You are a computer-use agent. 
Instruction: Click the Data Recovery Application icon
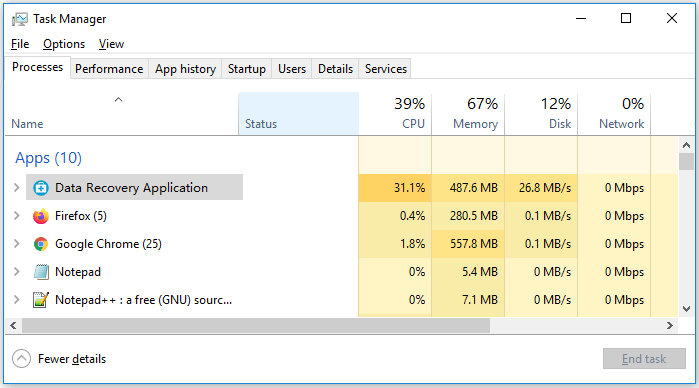click(x=41, y=188)
